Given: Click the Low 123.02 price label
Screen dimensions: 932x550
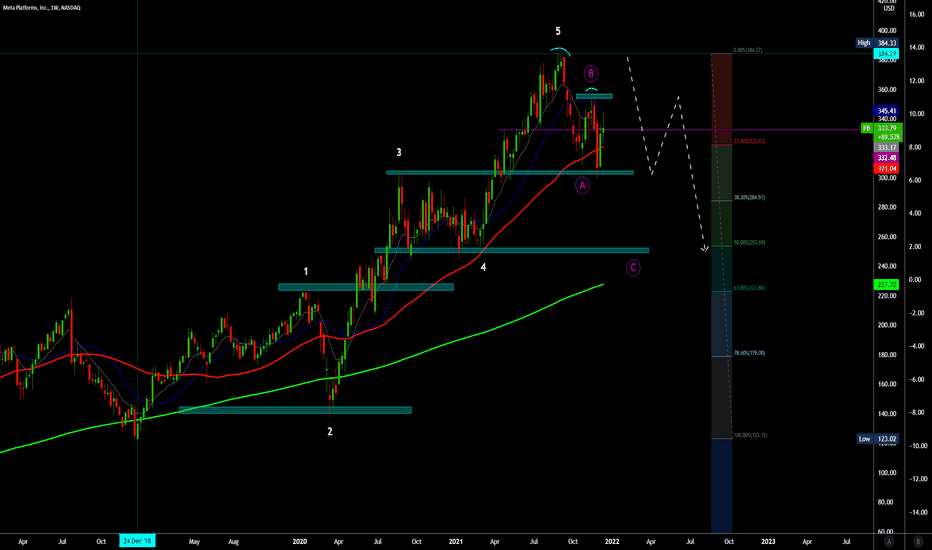Looking at the screenshot, I should pyautogui.click(x=877, y=439).
